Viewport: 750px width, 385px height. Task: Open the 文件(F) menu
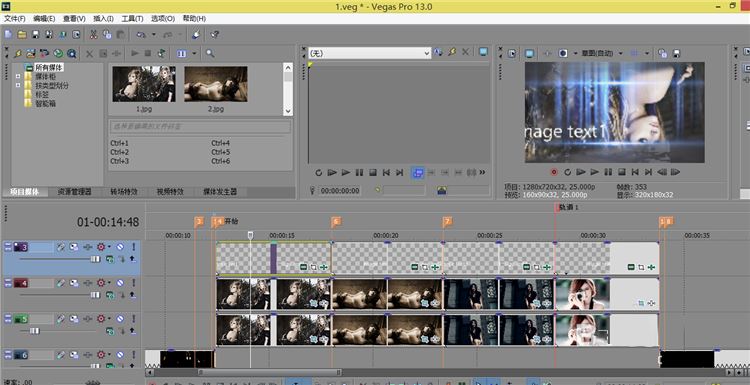(15, 19)
